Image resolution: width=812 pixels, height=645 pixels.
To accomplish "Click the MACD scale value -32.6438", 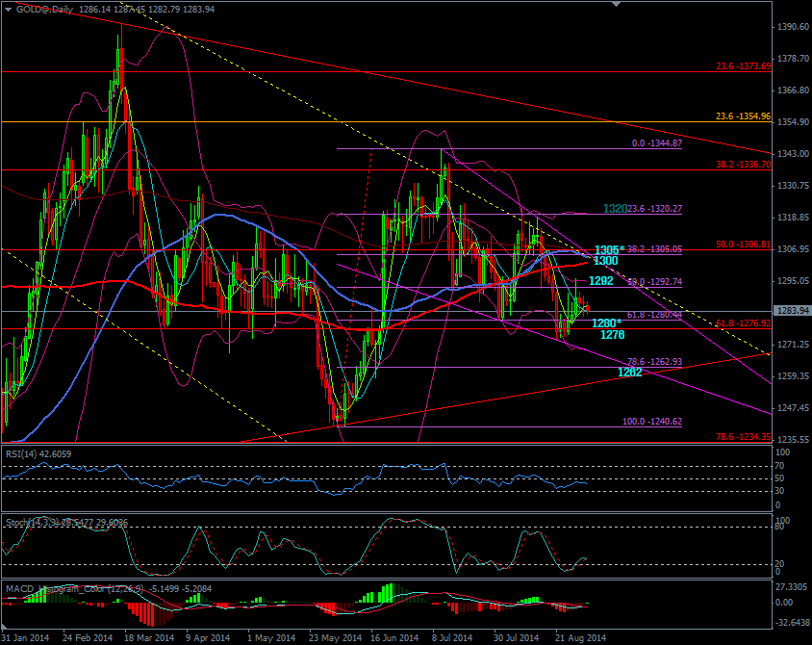I will 791,622.
